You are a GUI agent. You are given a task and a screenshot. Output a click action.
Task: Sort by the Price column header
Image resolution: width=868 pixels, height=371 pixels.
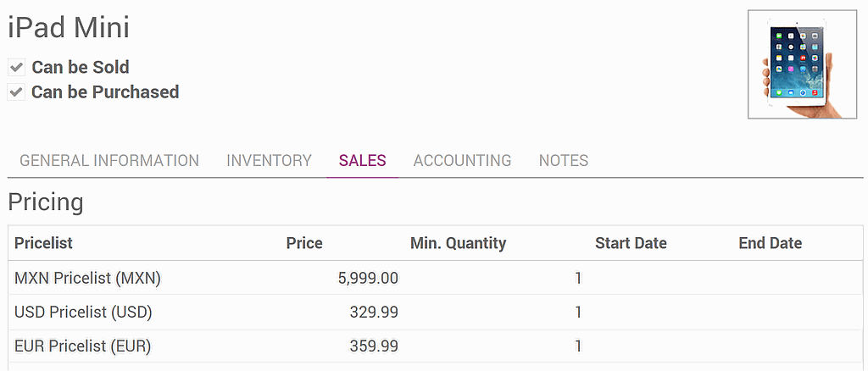tap(304, 243)
